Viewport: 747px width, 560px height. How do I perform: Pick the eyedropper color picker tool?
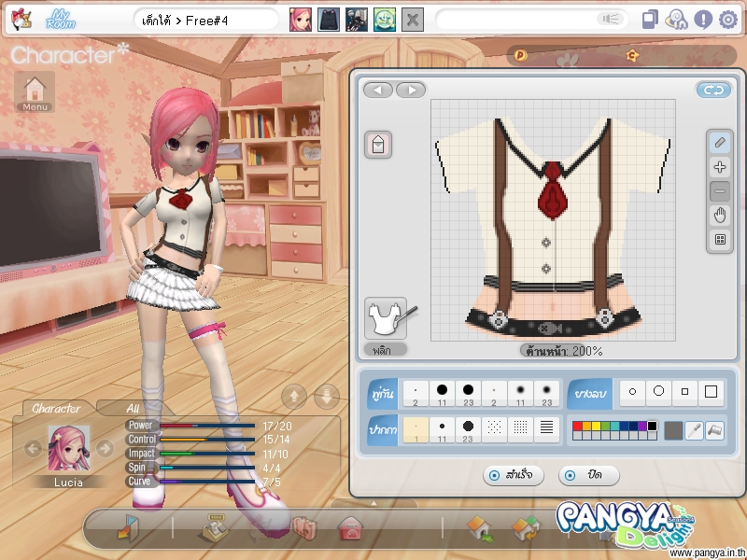click(695, 430)
